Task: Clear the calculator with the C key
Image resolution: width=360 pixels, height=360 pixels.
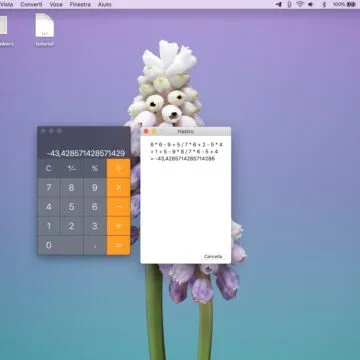Action: 49,168
